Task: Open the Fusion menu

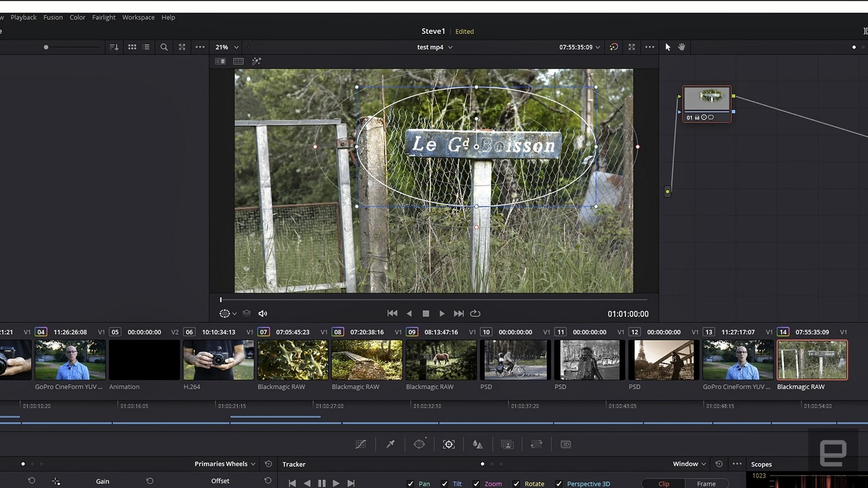Action: 53,17
